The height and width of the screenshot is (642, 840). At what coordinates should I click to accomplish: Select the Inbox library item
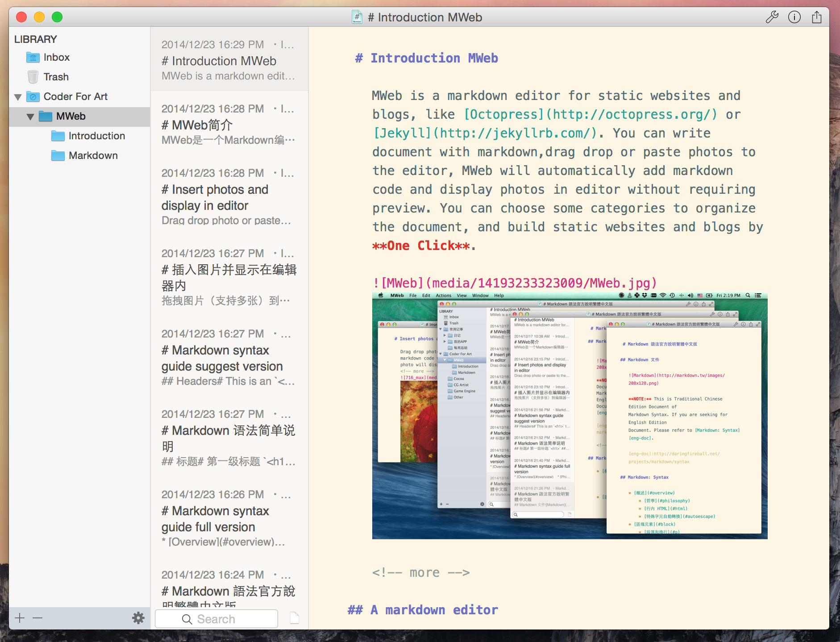(79, 57)
